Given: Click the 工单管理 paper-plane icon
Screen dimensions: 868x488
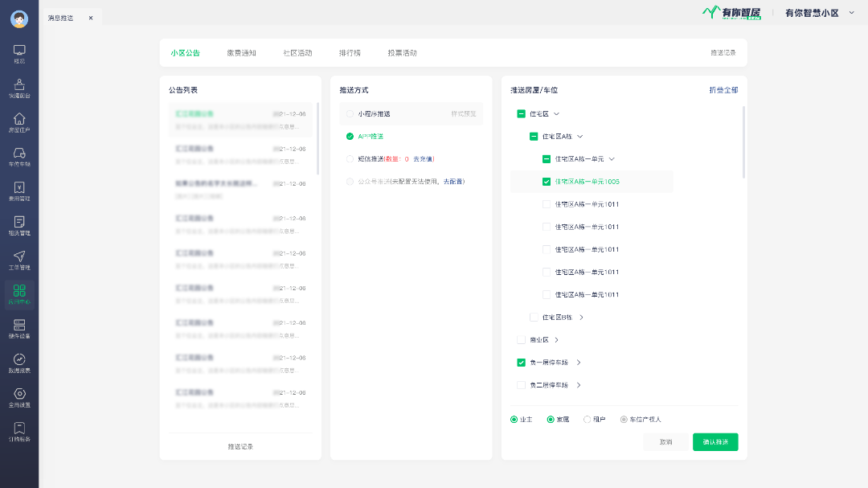Looking at the screenshot, I should (x=19, y=256).
